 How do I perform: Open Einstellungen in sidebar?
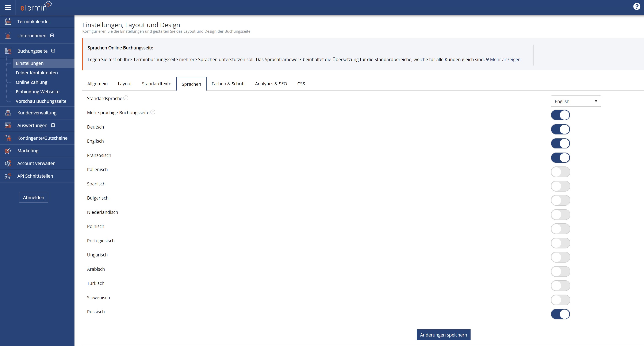pos(43,63)
